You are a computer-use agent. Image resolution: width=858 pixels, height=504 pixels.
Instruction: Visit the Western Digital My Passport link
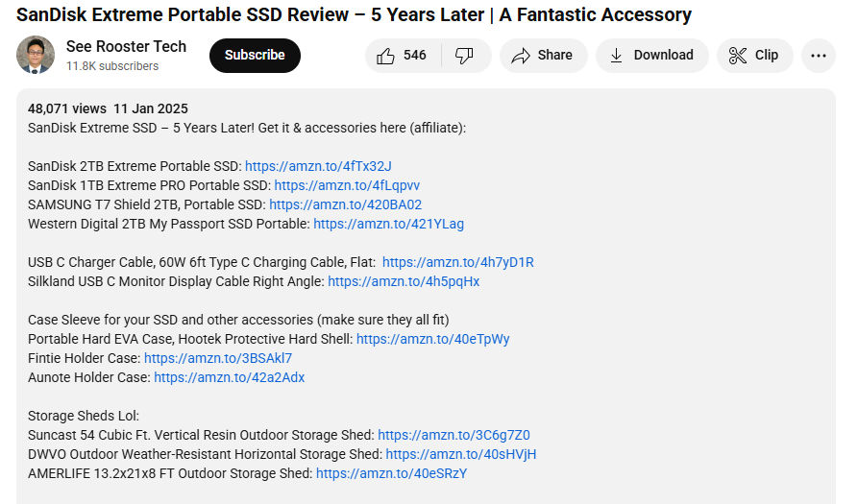click(388, 224)
